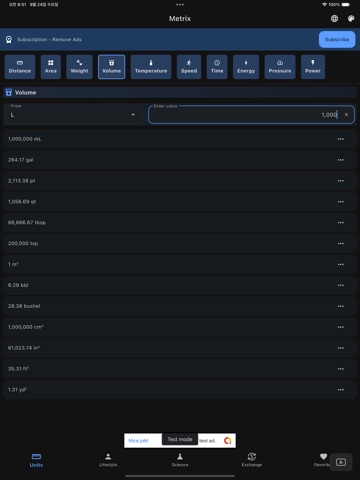Screen dimensions: 360x480
Task: Select the Area category
Action: 51,67
